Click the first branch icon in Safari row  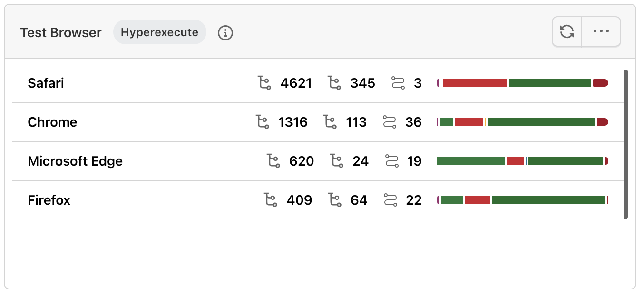pos(264,83)
